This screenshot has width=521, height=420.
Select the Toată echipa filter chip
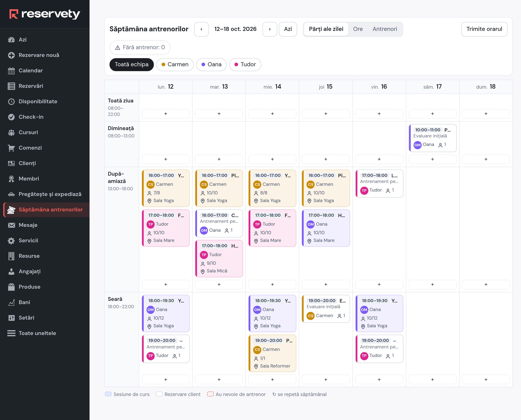(x=131, y=65)
